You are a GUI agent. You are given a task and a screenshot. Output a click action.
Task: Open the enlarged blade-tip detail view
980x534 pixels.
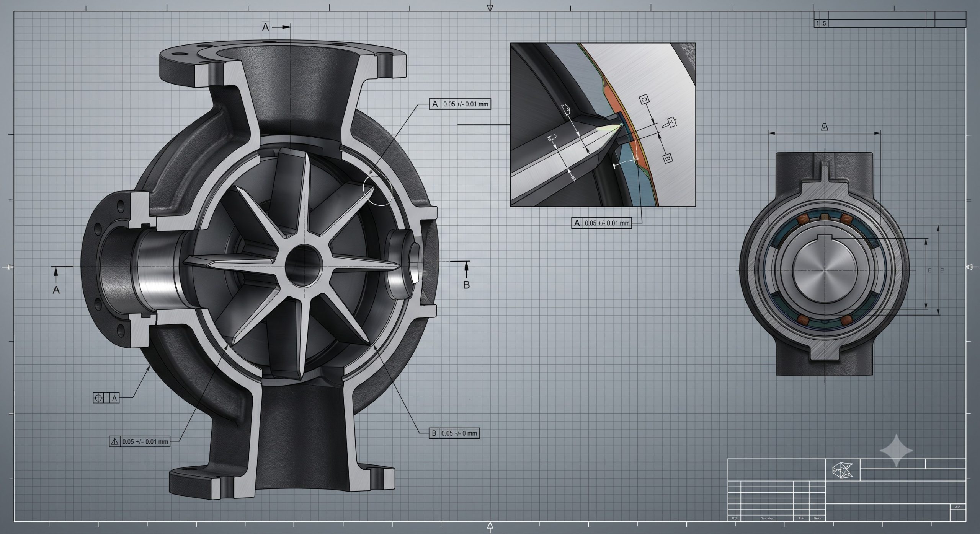603,125
